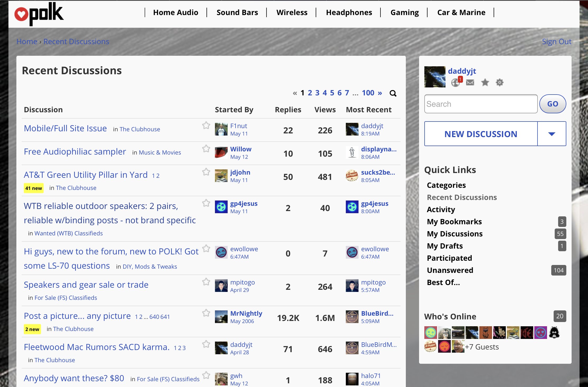588x387 pixels.
Task: Click the magnifier search icon beside pagination
Action: click(393, 93)
